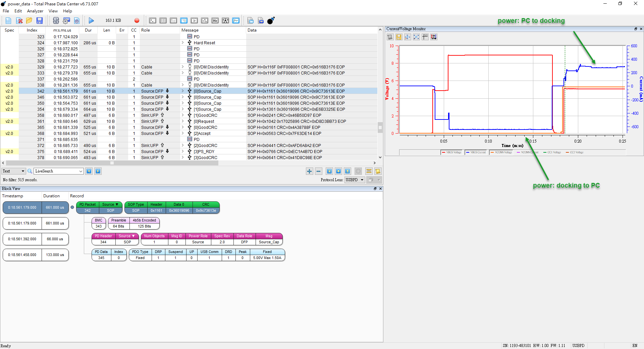644x349 pixels.
Task: Open the View menu
Action: click(53, 11)
